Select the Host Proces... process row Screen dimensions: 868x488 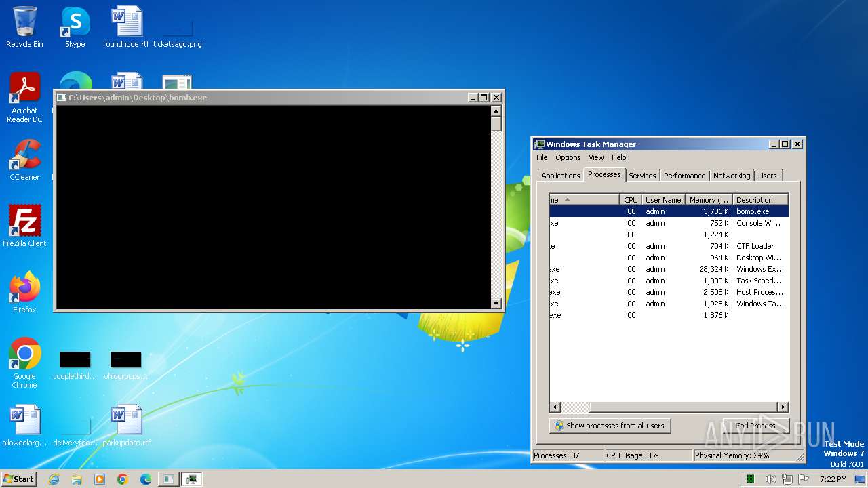coord(669,292)
